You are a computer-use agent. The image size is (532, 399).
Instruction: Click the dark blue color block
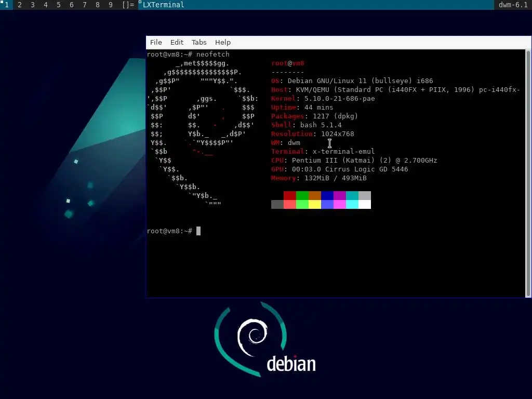pos(327,195)
